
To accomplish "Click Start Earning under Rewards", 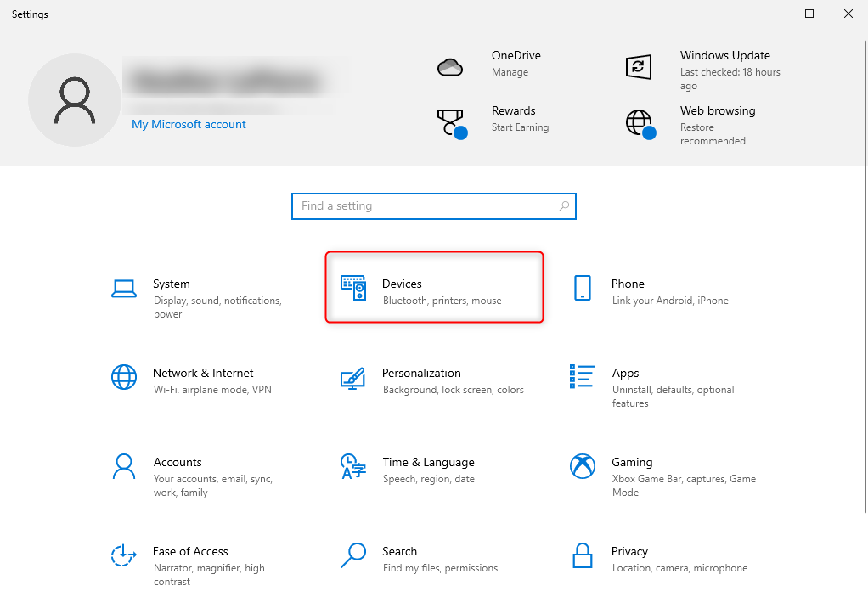I will (x=520, y=127).
